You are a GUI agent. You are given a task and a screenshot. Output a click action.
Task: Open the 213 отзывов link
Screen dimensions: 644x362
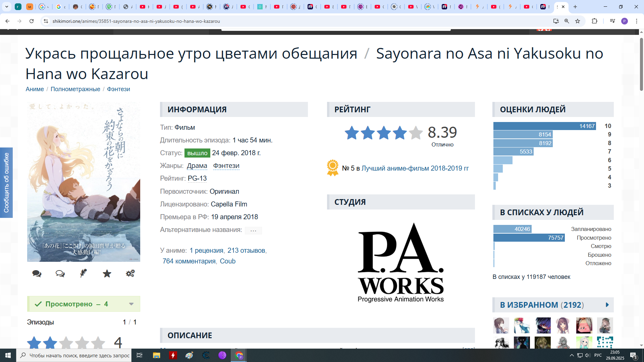[x=246, y=250]
